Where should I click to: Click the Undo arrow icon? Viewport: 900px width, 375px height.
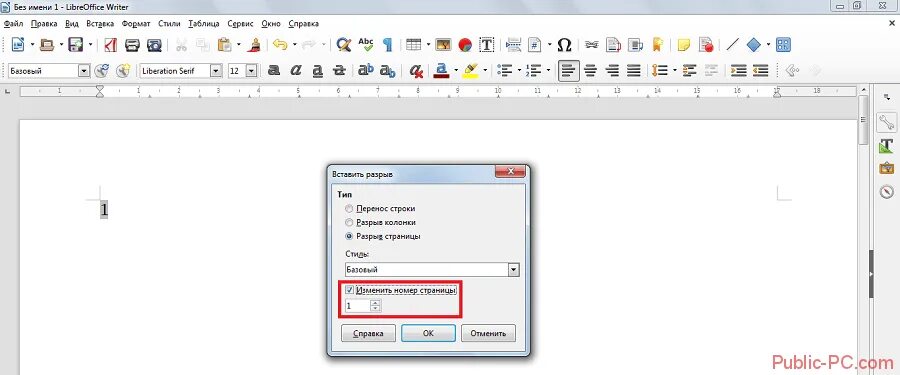coord(280,44)
